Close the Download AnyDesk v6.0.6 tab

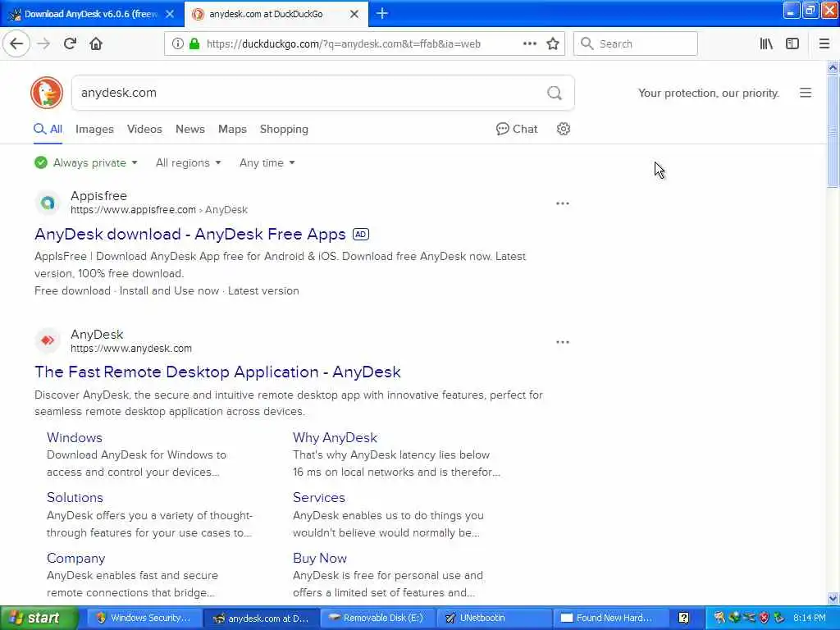click(x=169, y=14)
